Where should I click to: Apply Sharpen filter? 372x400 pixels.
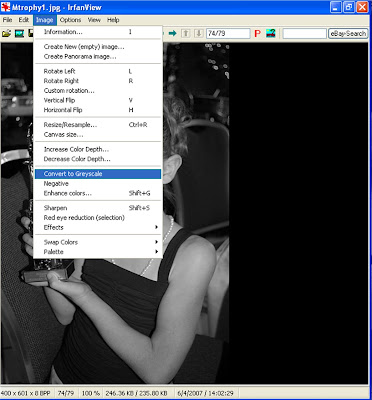(98, 208)
